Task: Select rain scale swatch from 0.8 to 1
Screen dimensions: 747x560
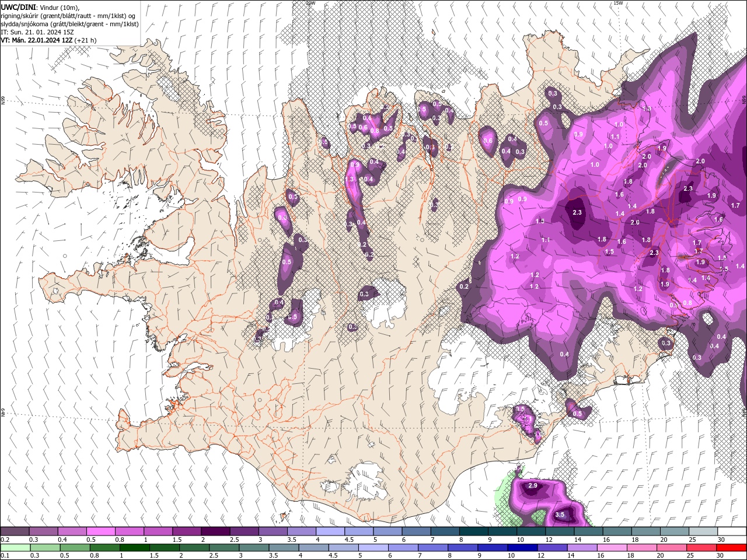Action: (104, 547)
